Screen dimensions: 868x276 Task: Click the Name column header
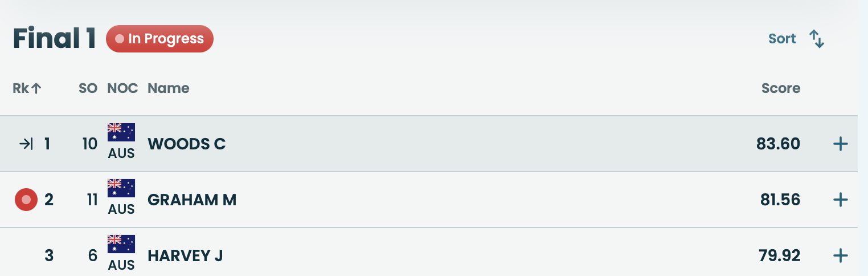coord(168,88)
